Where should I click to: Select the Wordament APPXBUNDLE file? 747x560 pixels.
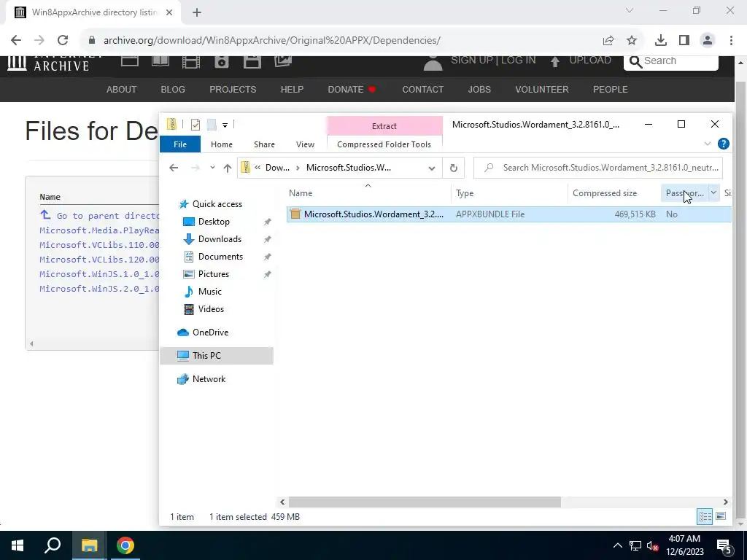[x=508, y=214]
